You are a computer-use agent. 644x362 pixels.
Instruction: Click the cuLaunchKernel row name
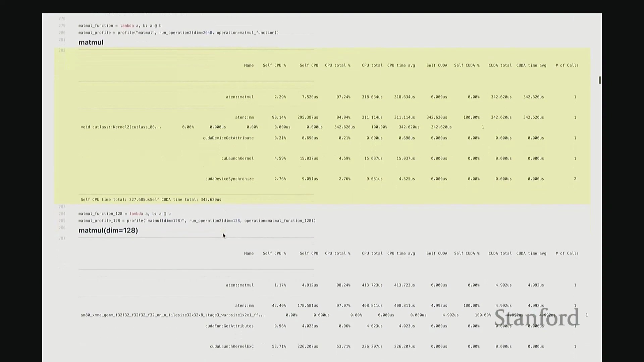(237, 159)
